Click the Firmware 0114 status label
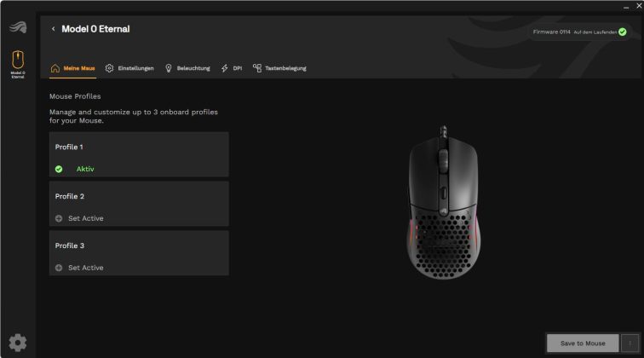The height and width of the screenshot is (358, 644). (x=552, y=32)
